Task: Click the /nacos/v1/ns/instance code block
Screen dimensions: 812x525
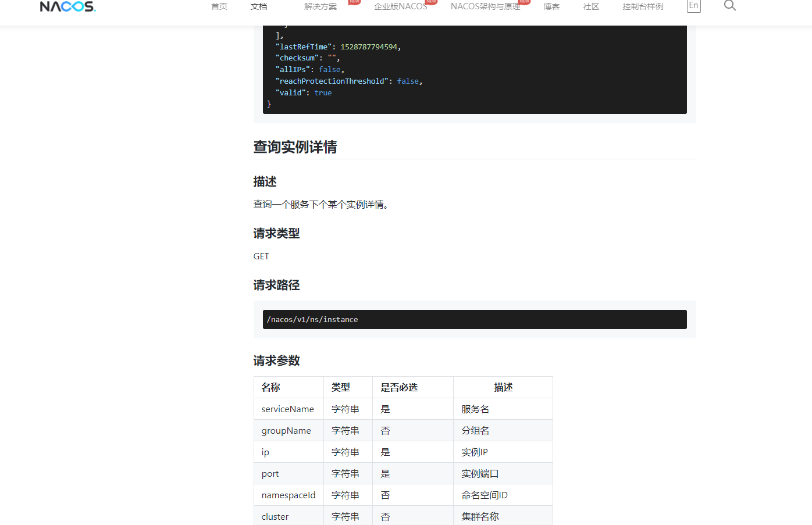Action: [x=475, y=319]
